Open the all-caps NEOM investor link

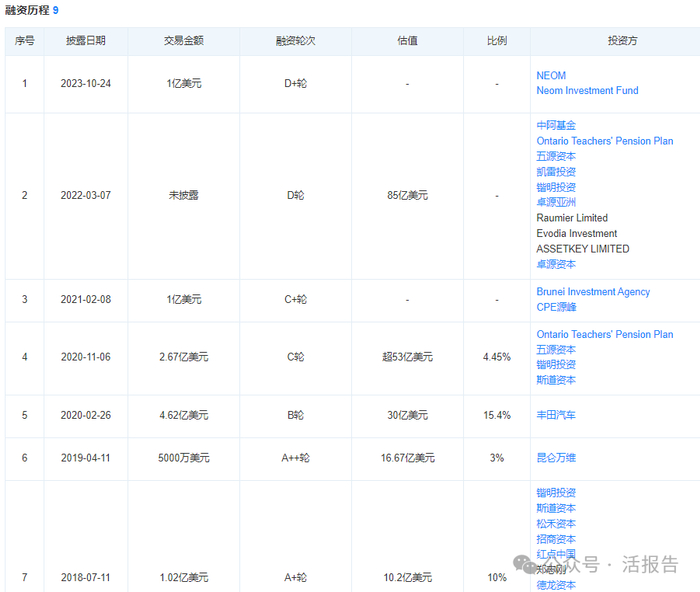click(x=551, y=75)
